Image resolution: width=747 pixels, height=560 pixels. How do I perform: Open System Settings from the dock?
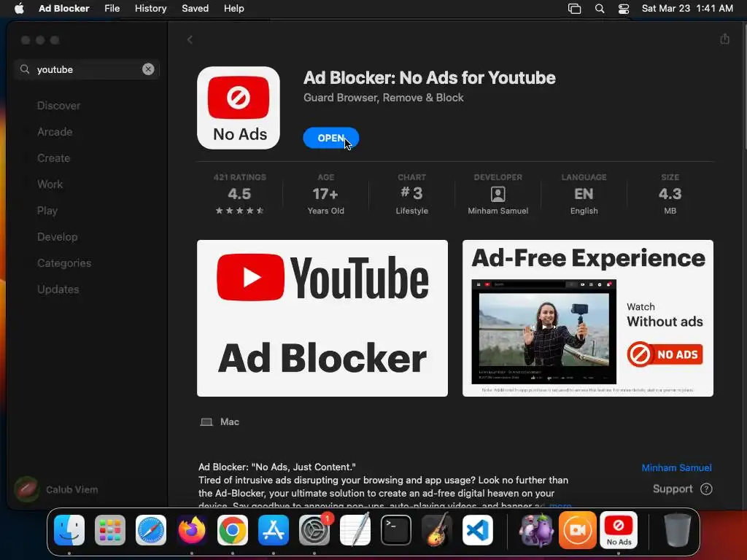[314, 530]
